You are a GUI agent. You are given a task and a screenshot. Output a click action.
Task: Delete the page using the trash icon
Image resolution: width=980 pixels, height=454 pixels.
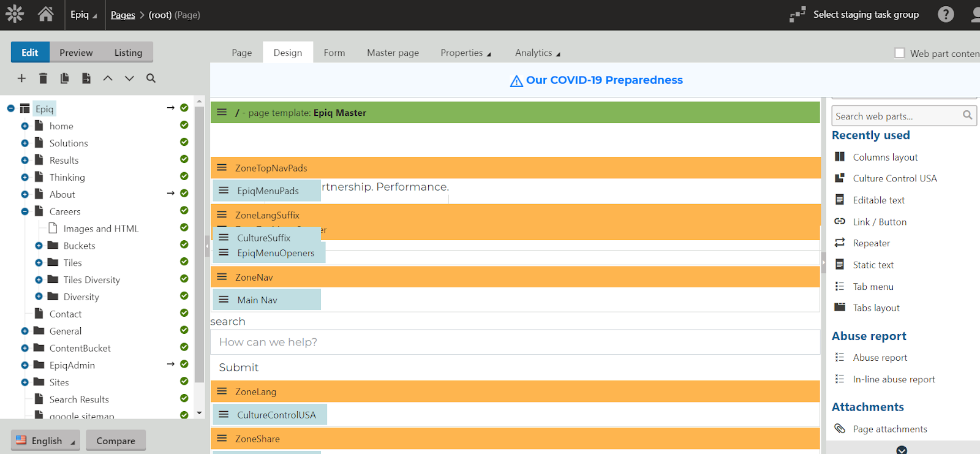click(43, 78)
